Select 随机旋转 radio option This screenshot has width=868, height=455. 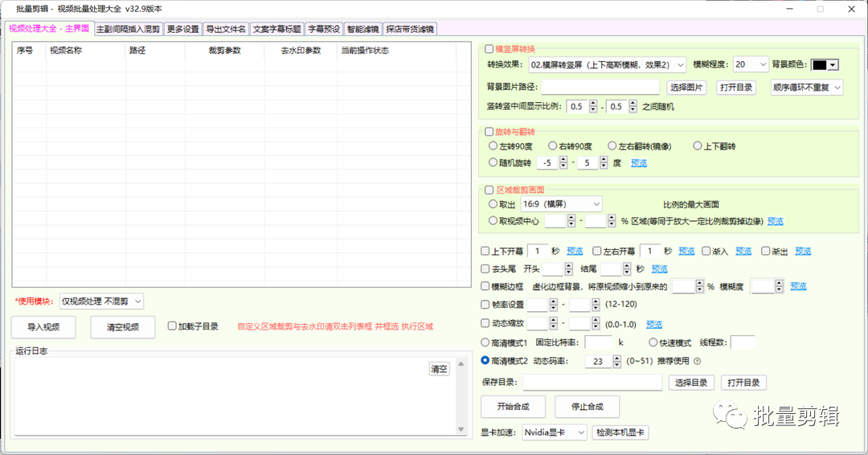click(493, 162)
